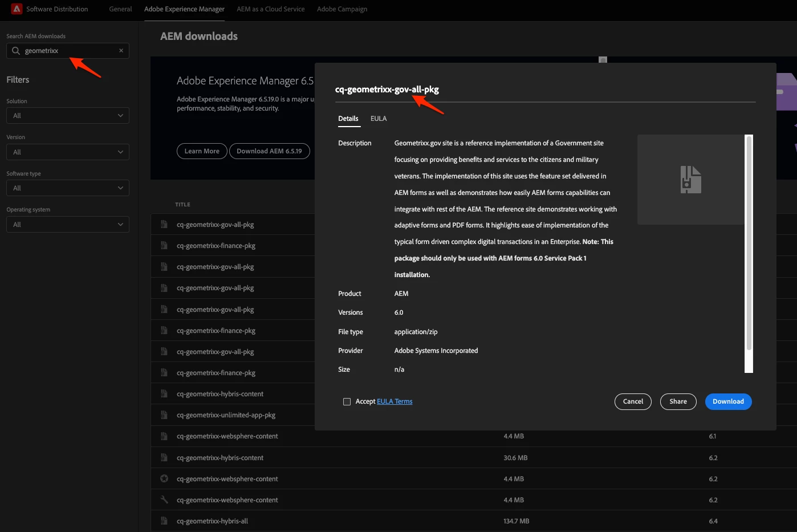Go to the Adobe Campaign tab
The image size is (797, 532).
tap(342, 9)
